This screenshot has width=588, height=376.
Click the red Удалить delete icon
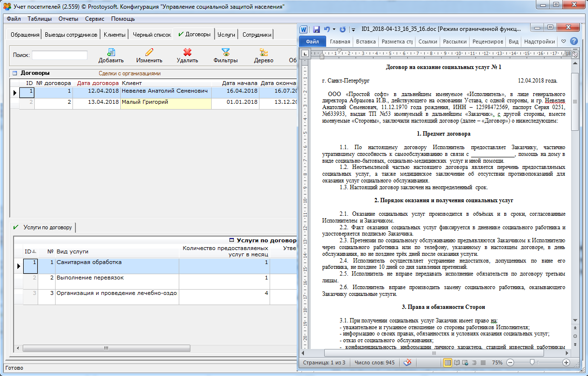[x=187, y=52]
